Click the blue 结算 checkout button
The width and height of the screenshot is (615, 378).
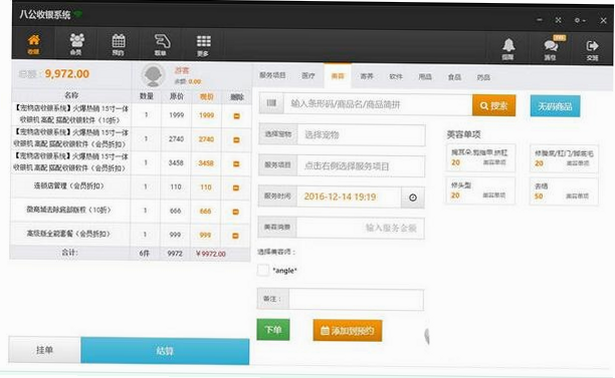pos(165,351)
